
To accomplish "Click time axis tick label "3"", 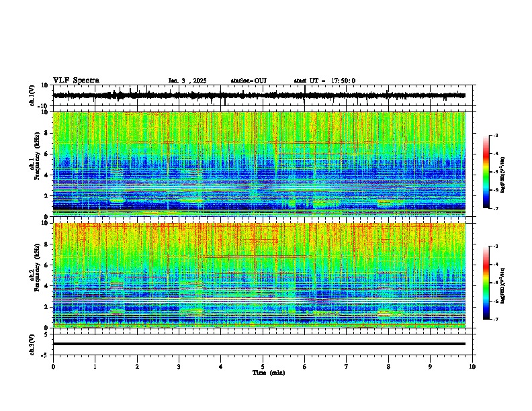I will click(179, 367).
